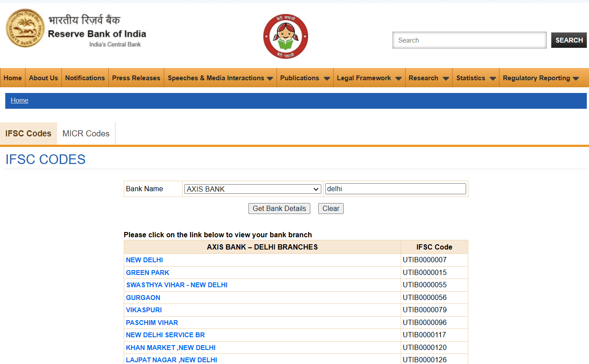Click the IFSC code UTIB0000079

click(x=425, y=310)
